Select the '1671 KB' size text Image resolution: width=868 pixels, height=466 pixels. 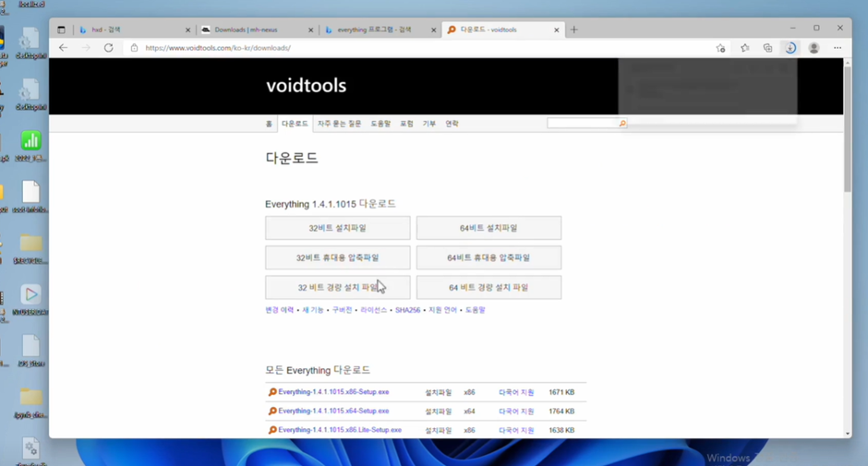(561, 392)
